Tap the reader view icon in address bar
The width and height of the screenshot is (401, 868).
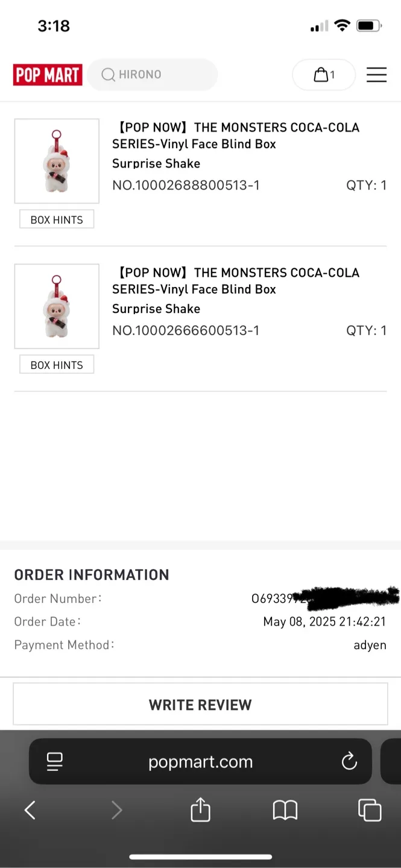pos(54,761)
